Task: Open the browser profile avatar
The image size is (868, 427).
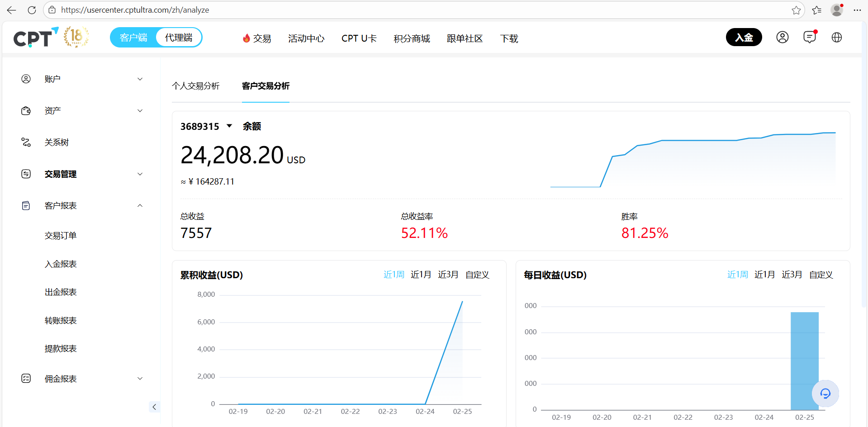Action: click(837, 10)
